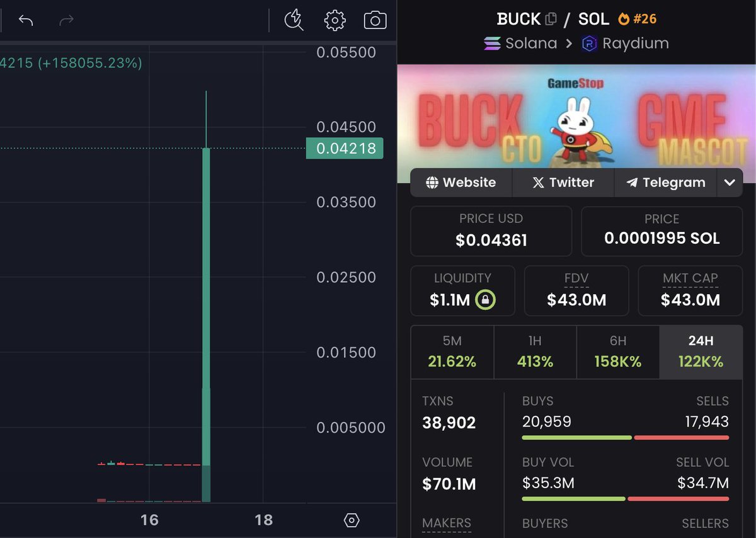Click the BUYS 20,959 value
Image resolution: width=756 pixels, height=538 pixels.
tap(547, 421)
